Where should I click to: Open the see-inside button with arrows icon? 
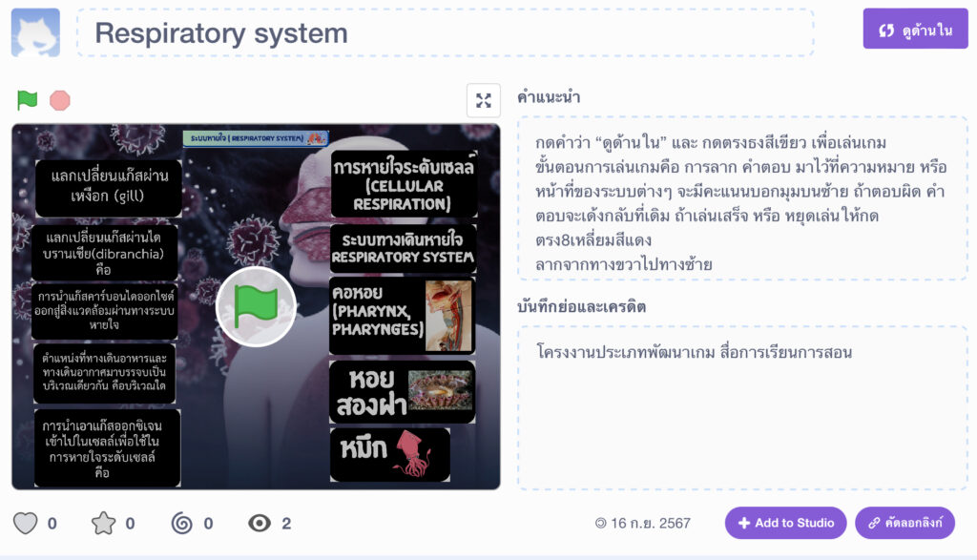(915, 29)
